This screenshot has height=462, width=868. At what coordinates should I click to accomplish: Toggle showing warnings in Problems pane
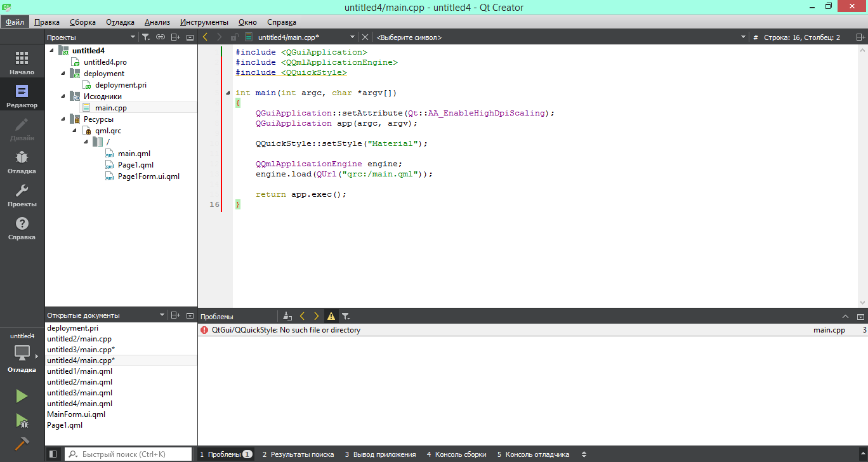(331, 316)
